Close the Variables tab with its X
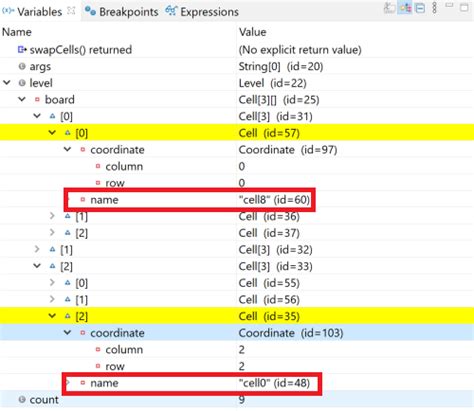This screenshot has height=411, width=474. point(71,11)
